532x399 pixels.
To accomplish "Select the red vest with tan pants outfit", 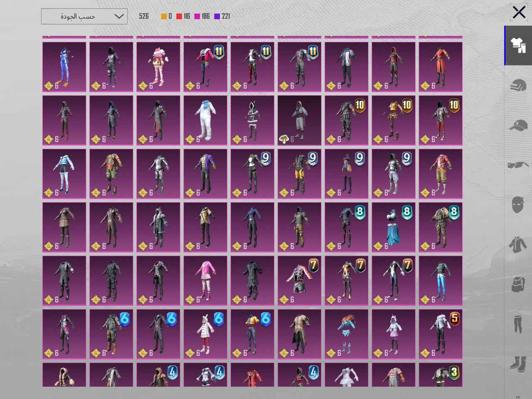I will [x=441, y=174].
